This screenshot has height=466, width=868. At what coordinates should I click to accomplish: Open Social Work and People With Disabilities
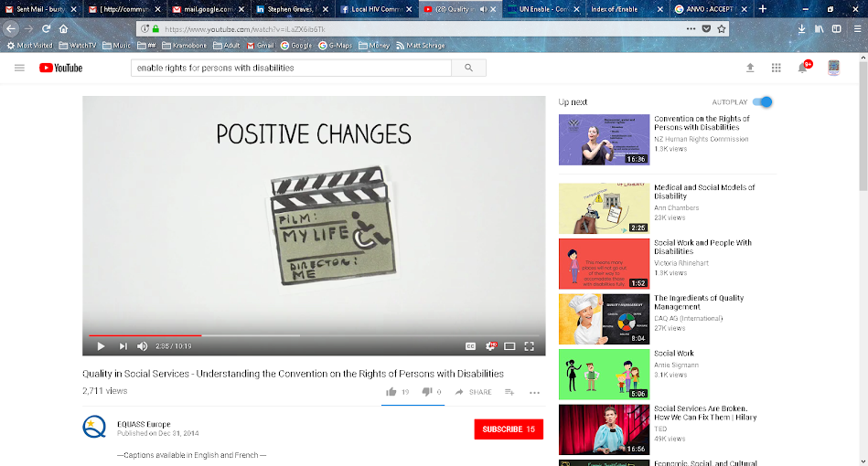click(703, 247)
